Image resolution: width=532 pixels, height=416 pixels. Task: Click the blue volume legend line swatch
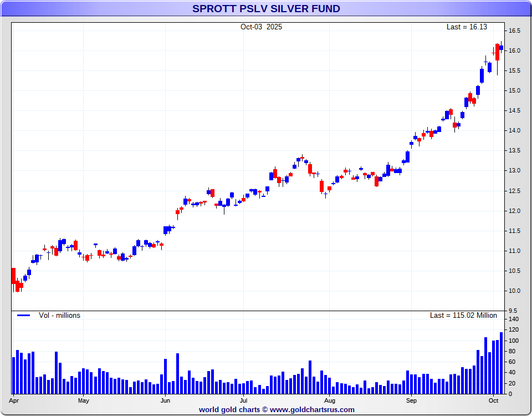coord(23,316)
